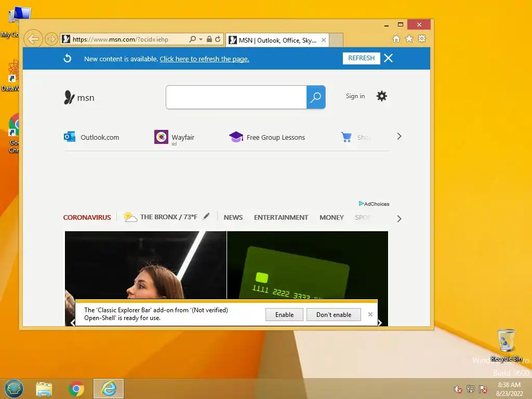Image resolution: width=532 pixels, height=399 pixels.
Task: Expand more shortcuts with right chevron
Action: [x=400, y=137]
